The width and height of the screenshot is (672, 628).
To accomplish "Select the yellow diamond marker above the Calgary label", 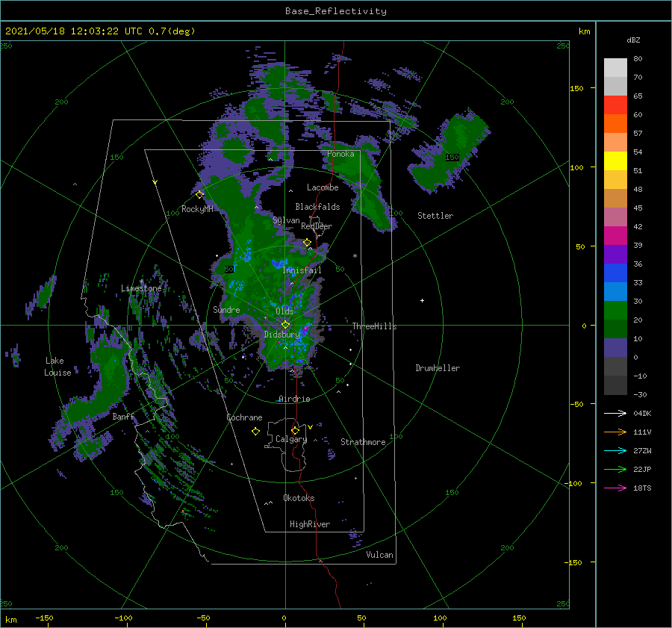I will tap(295, 430).
